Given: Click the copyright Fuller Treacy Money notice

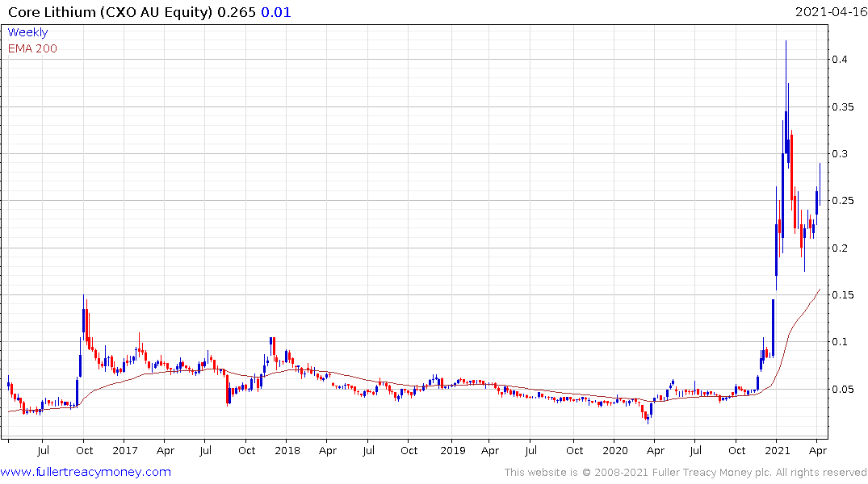Looking at the screenshot, I should coord(686,473).
